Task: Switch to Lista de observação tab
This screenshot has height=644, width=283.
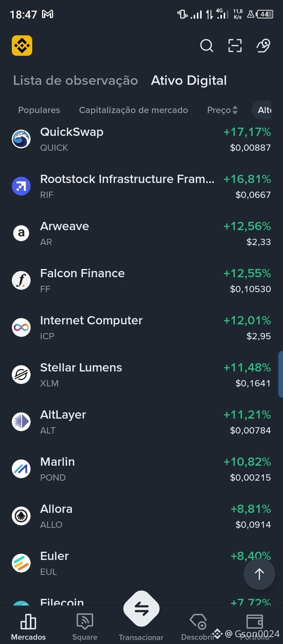Action: (x=75, y=80)
